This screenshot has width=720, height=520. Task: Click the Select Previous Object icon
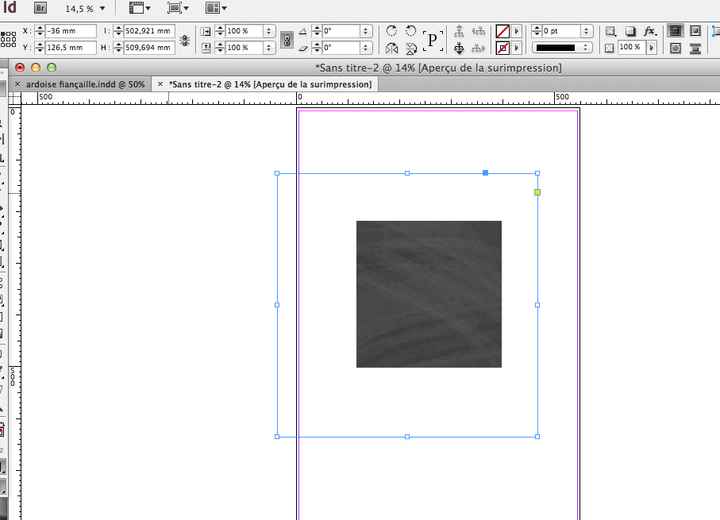pos(478,31)
